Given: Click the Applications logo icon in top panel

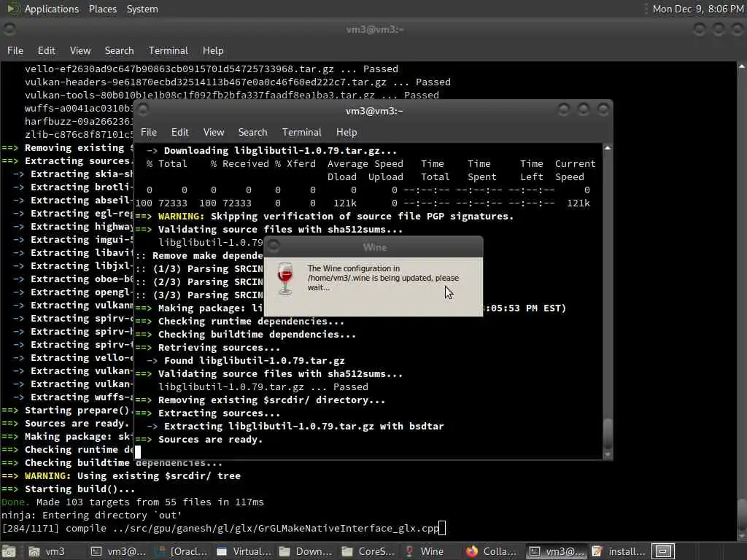Looking at the screenshot, I should point(13,9).
